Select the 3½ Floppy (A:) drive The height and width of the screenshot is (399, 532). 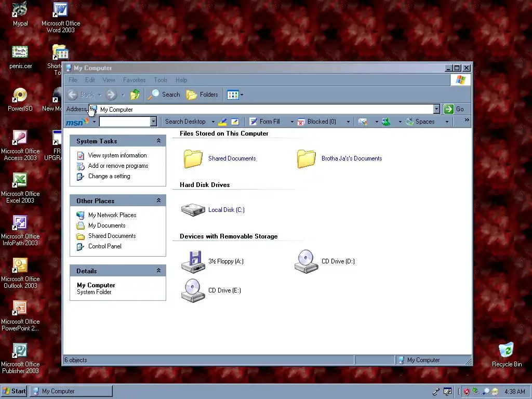(x=212, y=261)
